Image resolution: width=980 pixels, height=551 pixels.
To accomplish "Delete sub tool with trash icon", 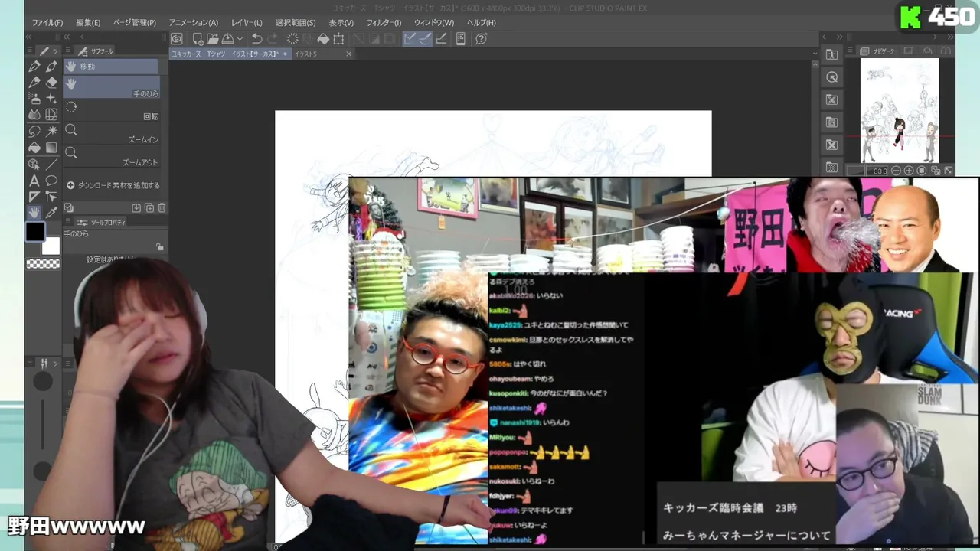I will pos(162,207).
